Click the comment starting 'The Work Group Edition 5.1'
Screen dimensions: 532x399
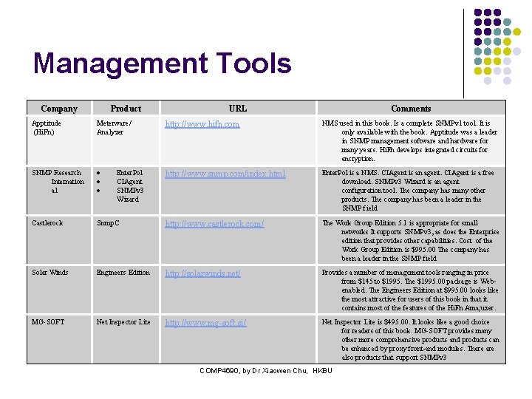410,241
